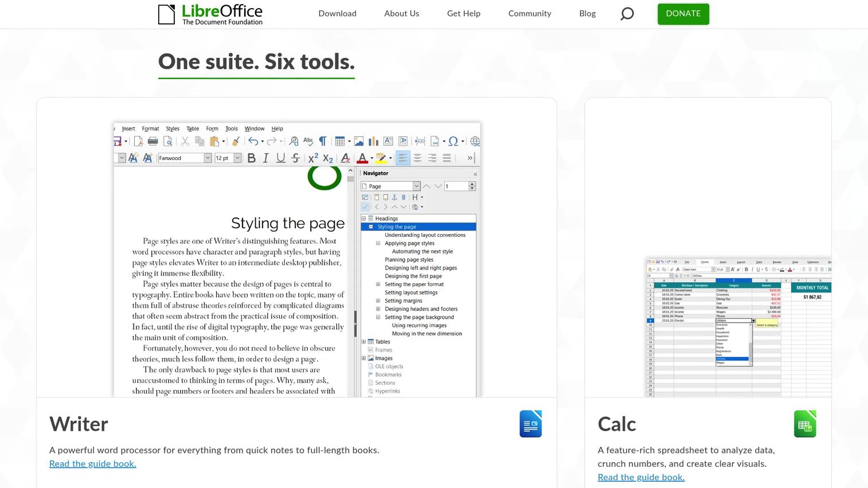Click the Undo arrow in Writer toolbar
Screen dimensions: 868x488
pyautogui.click(x=253, y=141)
